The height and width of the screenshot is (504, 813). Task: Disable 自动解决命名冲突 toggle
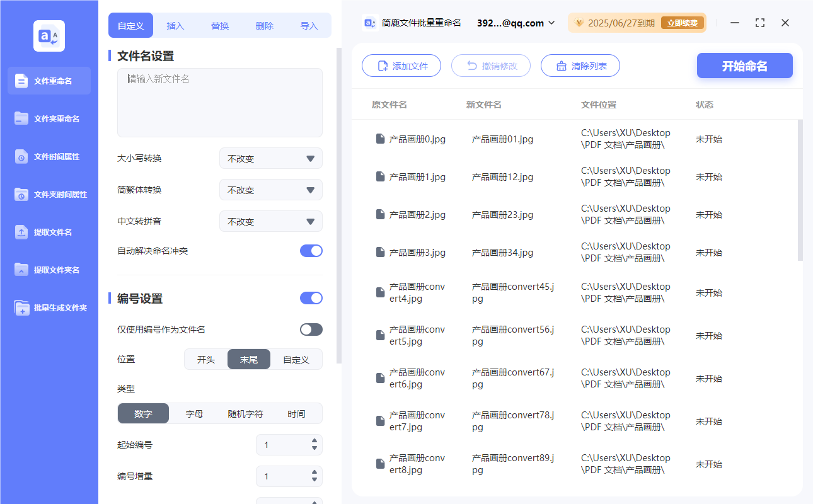pos(311,250)
